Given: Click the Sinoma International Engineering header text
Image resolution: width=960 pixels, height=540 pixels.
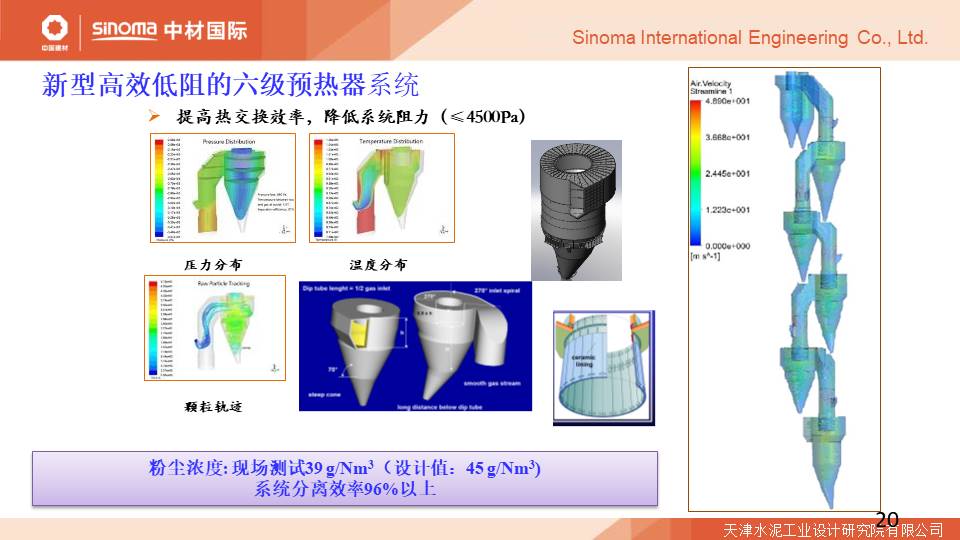Looking at the screenshot, I should (x=750, y=38).
